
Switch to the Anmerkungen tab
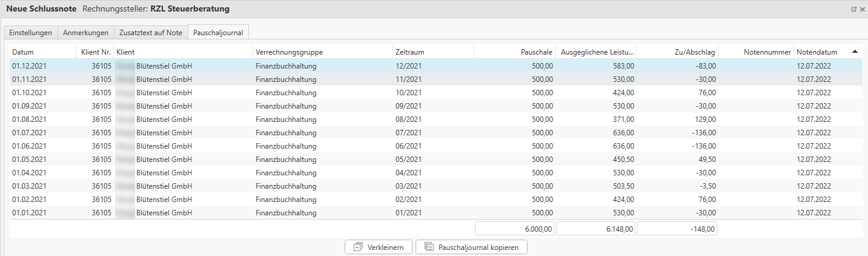85,33
